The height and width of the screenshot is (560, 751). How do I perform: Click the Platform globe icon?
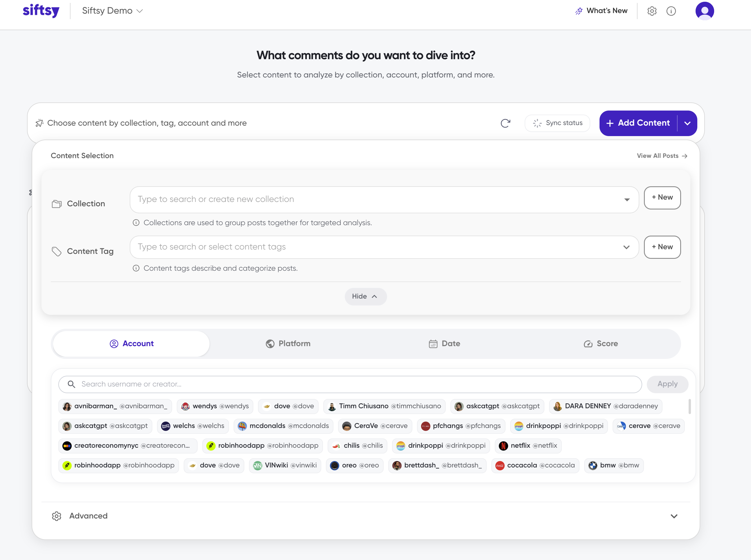pos(270,344)
